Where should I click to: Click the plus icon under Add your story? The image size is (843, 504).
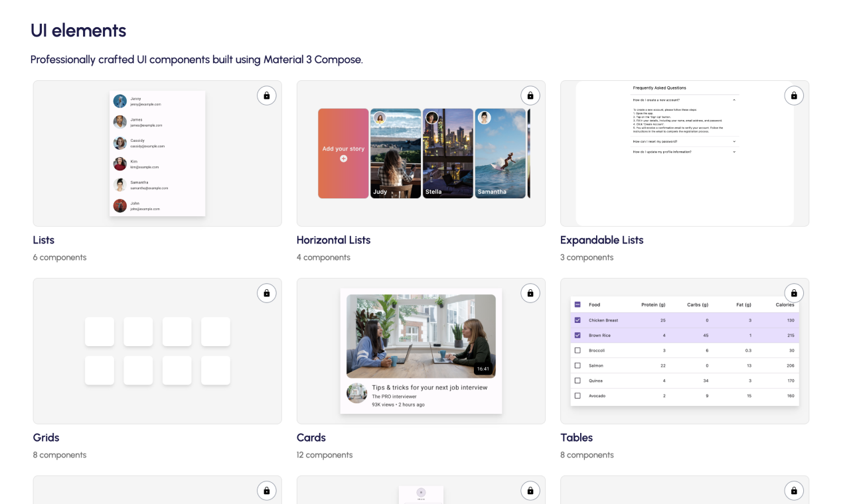(343, 158)
